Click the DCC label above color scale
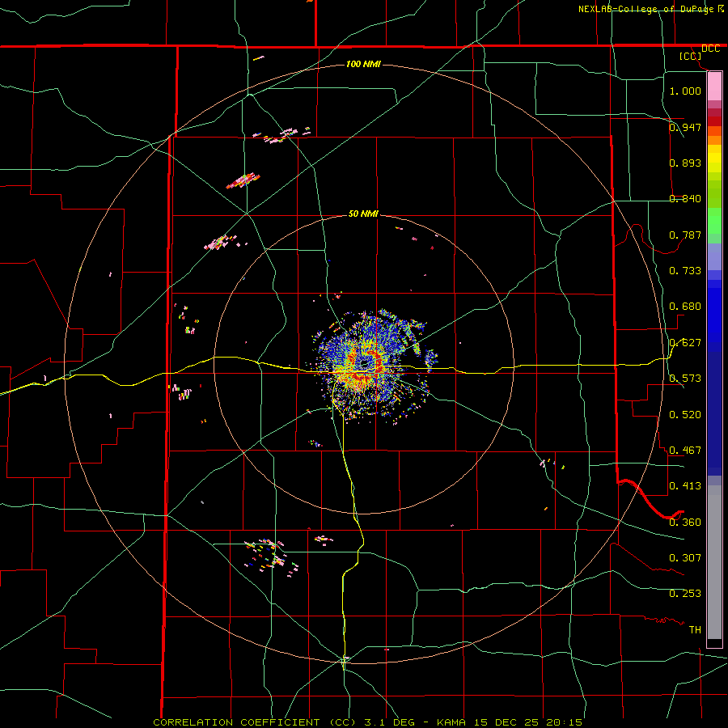The height and width of the screenshot is (728, 728). 710,49
